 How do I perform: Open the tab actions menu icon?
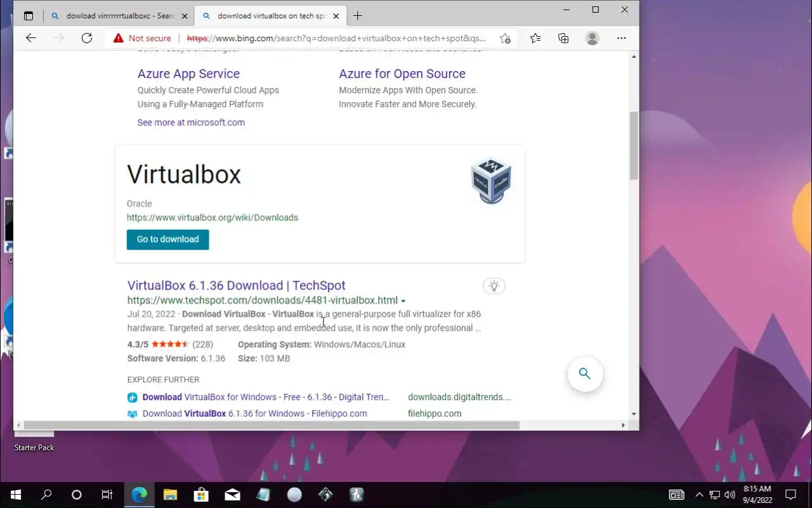coord(29,16)
